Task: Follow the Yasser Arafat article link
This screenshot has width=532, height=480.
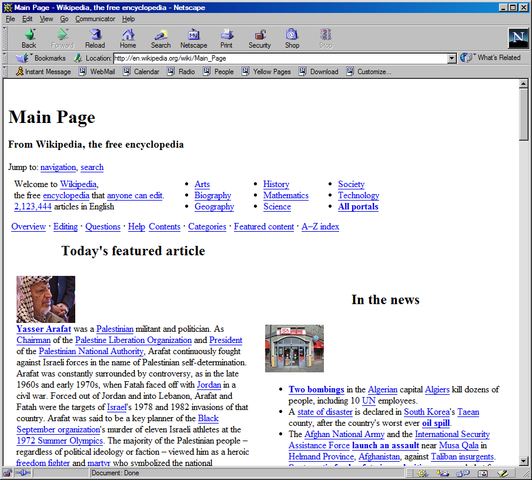Action: click(x=44, y=329)
